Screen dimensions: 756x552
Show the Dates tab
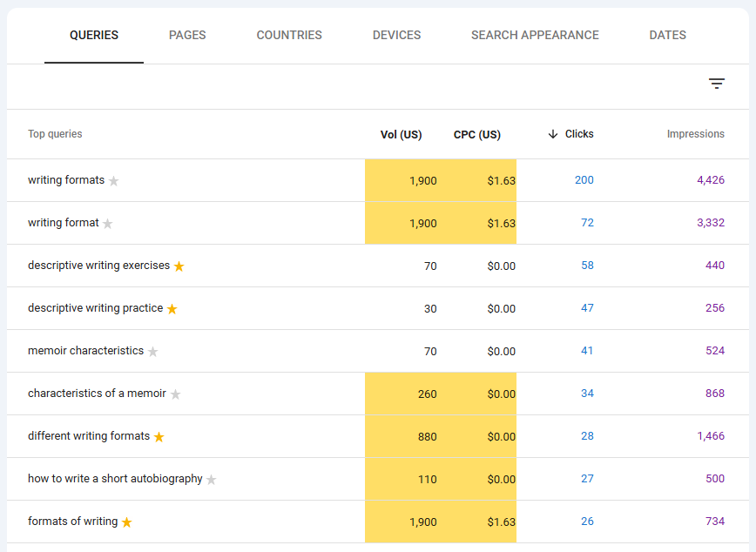tap(667, 36)
